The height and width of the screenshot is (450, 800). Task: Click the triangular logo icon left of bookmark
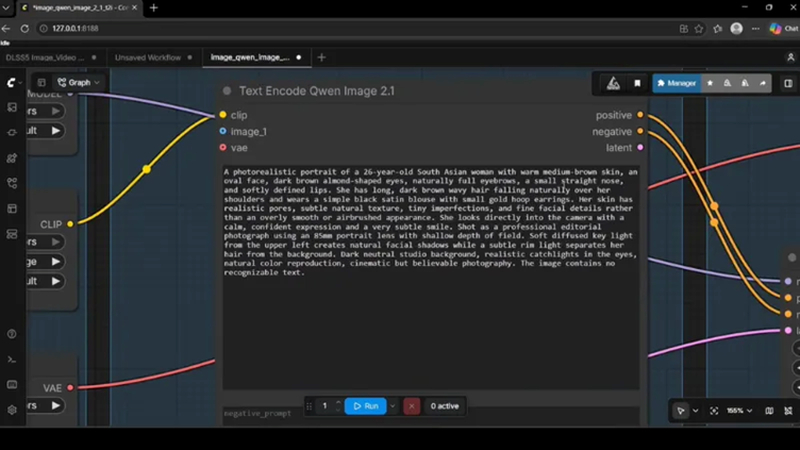tap(613, 83)
